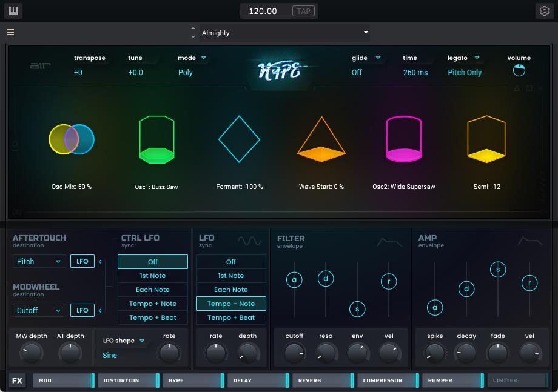Click the TAP tempo button
Screen dimensions: 558x392
303,11
